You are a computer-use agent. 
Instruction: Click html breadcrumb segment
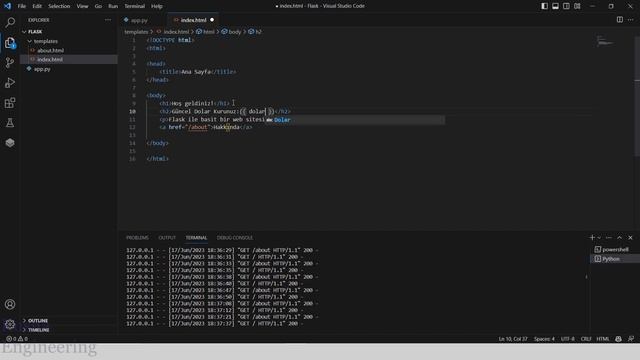(205, 31)
